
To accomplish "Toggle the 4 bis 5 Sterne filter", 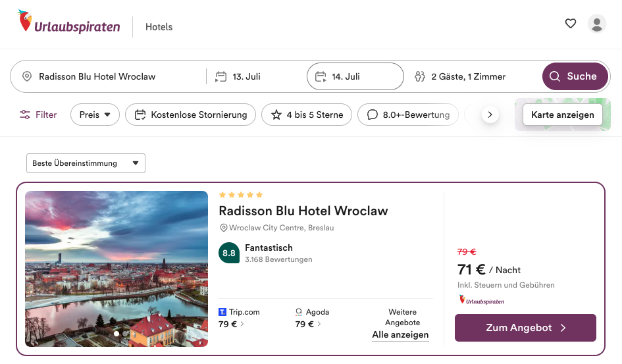I will 307,115.
